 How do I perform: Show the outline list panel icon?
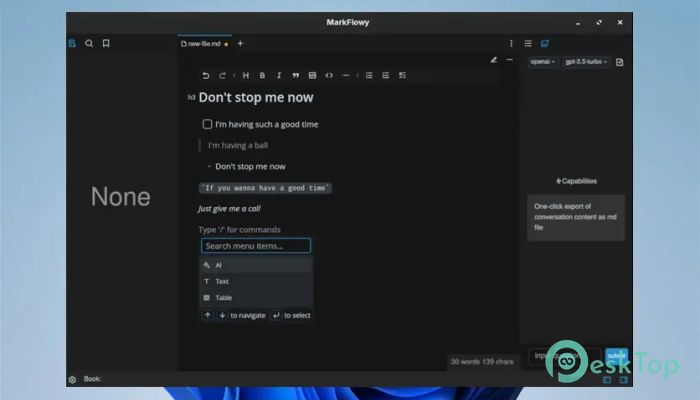(x=528, y=43)
